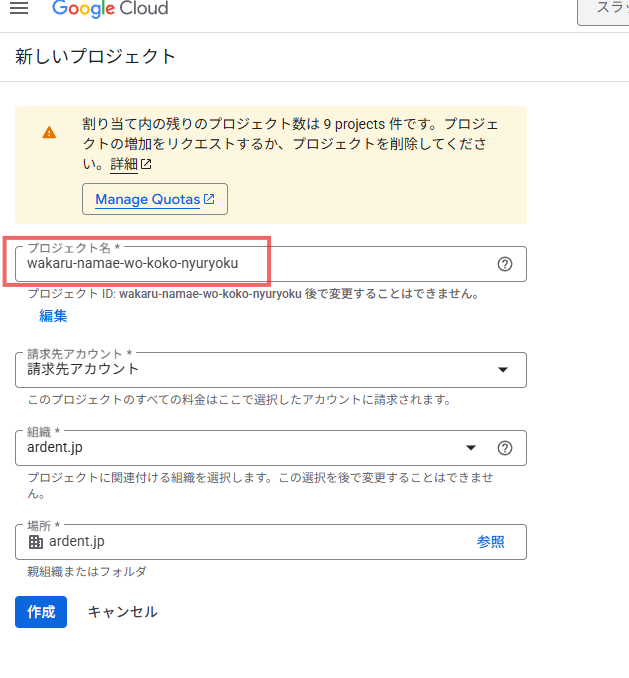Image resolution: width=629 pixels, height=678 pixels.
Task: Click the help icon in the プロジェクト名 field
Action: (x=505, y=264)
